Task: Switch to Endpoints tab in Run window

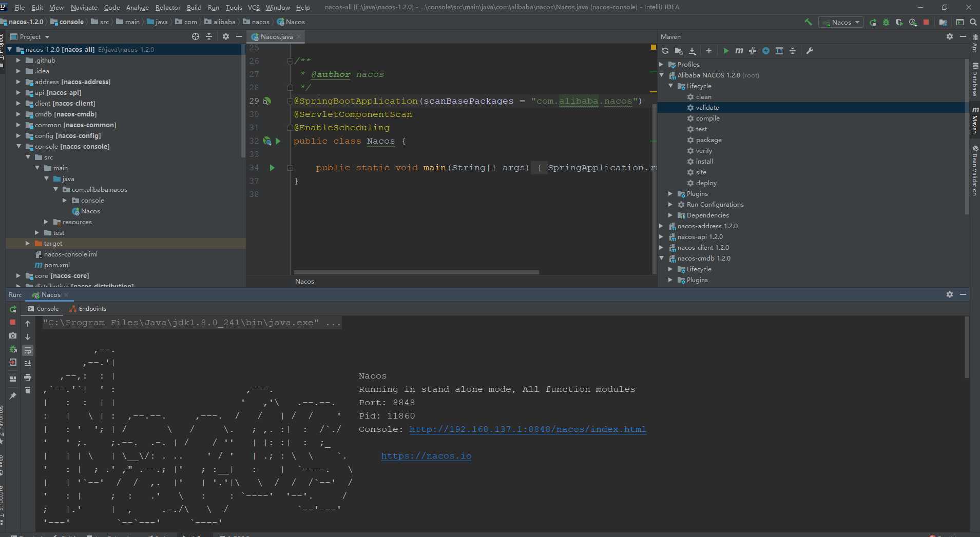Action: click(88, 309)
